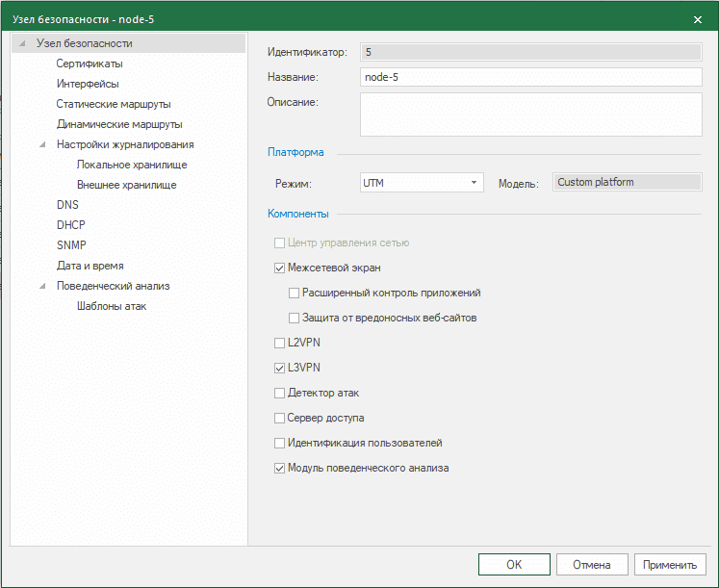The width and height of the screenshot is (719, 588).
Task: Enable the L2VPN checkbox
Action: 280,343
